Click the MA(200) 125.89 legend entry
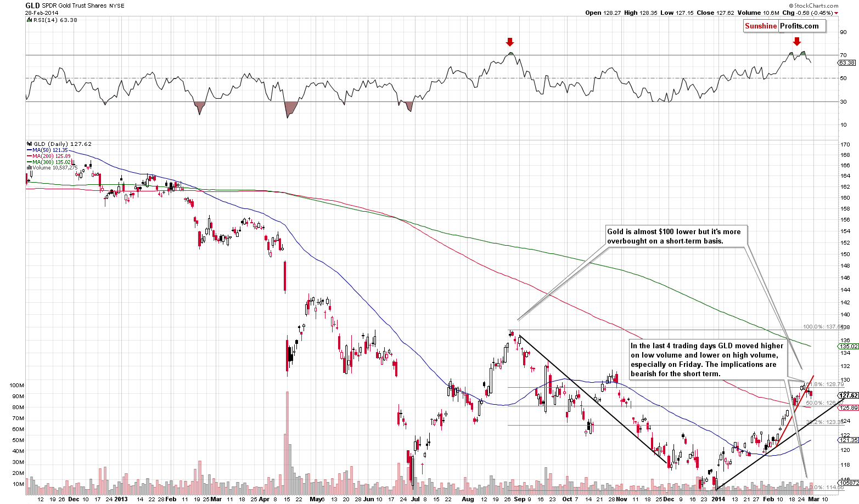859x504 pixels. pyautogui.click(x=52, y=156)
